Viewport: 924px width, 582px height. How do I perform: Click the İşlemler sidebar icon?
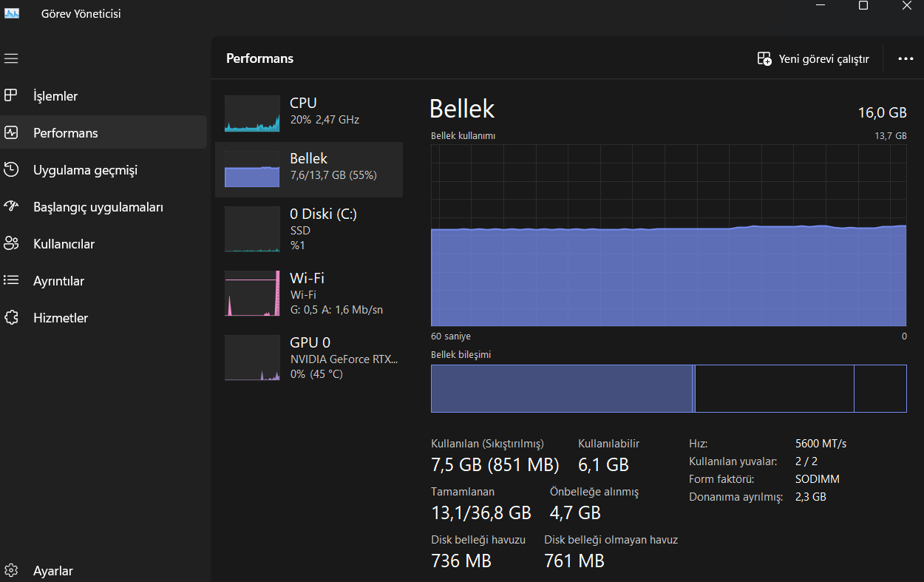tap(11, 96)
